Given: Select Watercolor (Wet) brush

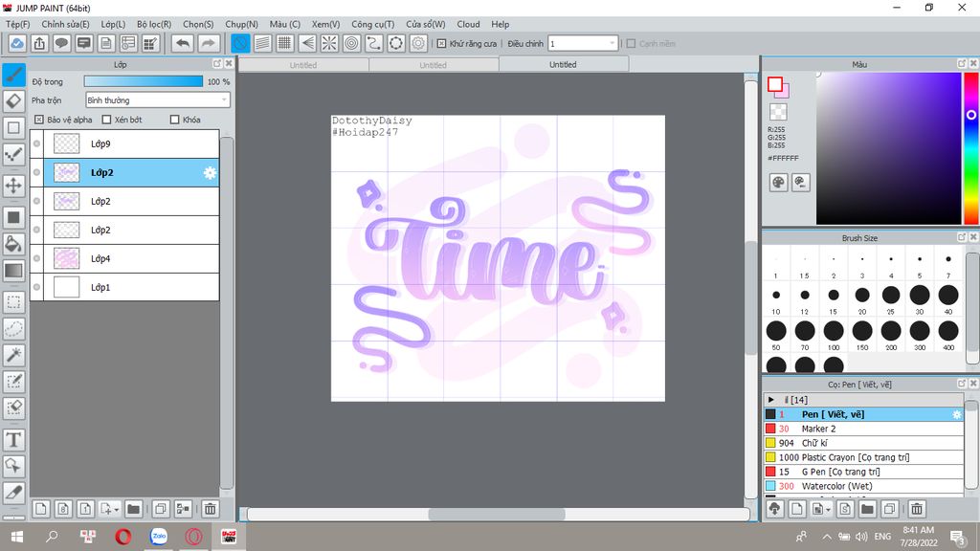Looking at the screenshot, I should [x=863, y=486].
